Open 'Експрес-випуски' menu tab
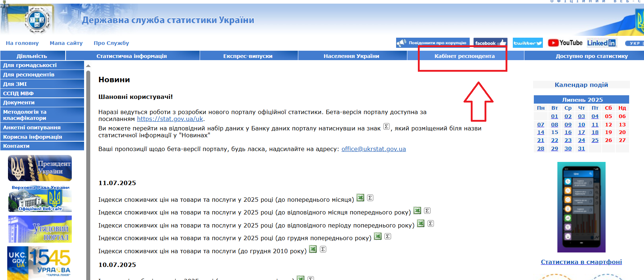This screenshot has width=644, height=280. click(x=249, y=56)
